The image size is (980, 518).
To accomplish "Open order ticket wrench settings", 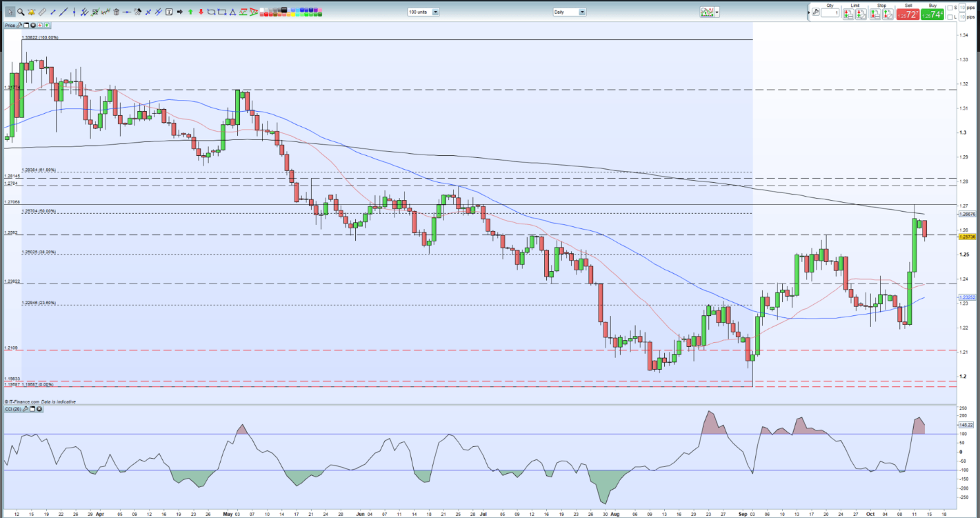I will pos(816,12).
